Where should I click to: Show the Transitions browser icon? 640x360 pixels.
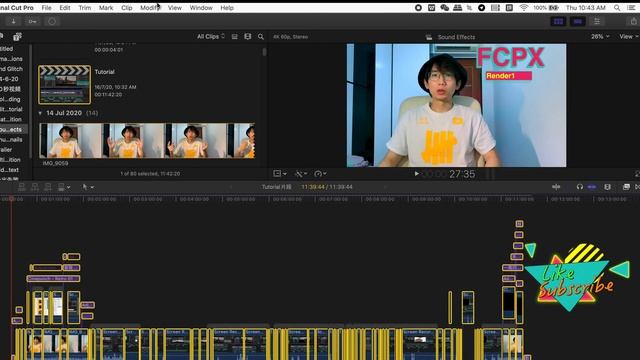pyautogui.click(x=637, y=187)
